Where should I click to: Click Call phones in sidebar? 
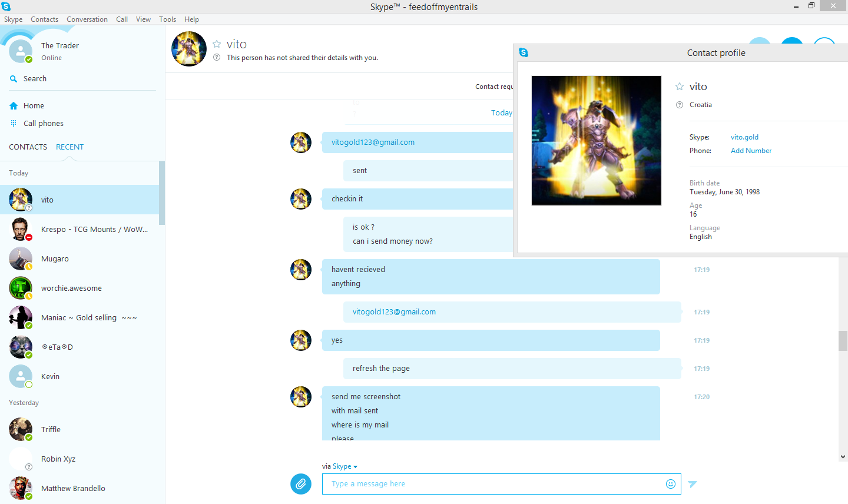click(44, 124)
